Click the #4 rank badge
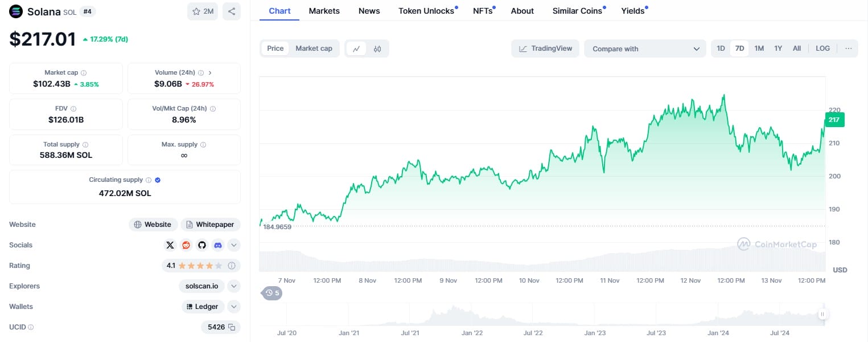 pos(87,11)
